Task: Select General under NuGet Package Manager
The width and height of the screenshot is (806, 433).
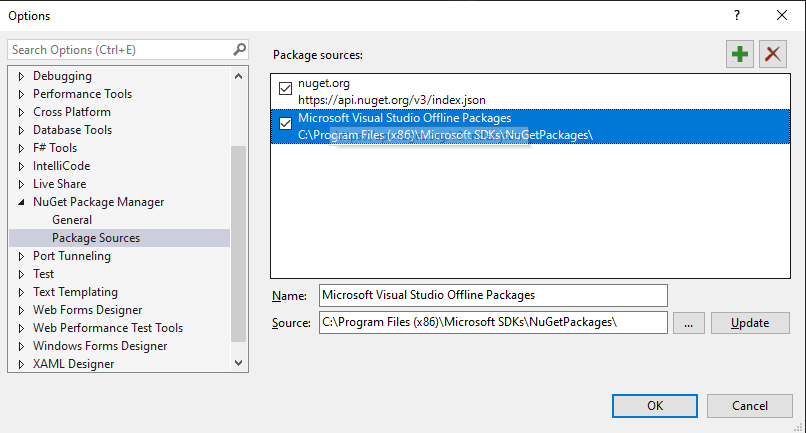Action: coord(72,220)
